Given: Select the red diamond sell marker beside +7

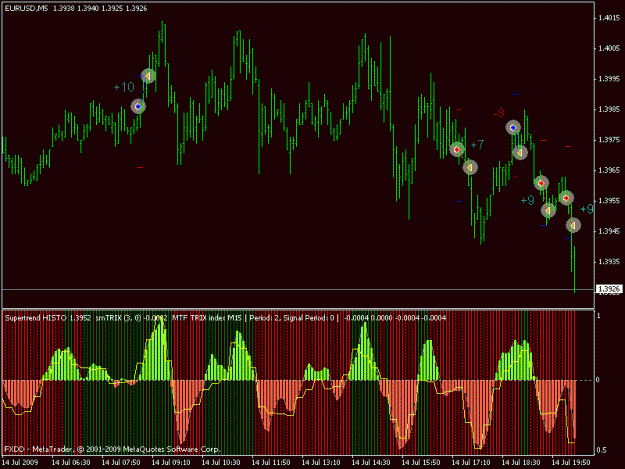Looking at the screenshot, I should coord(457,149).
